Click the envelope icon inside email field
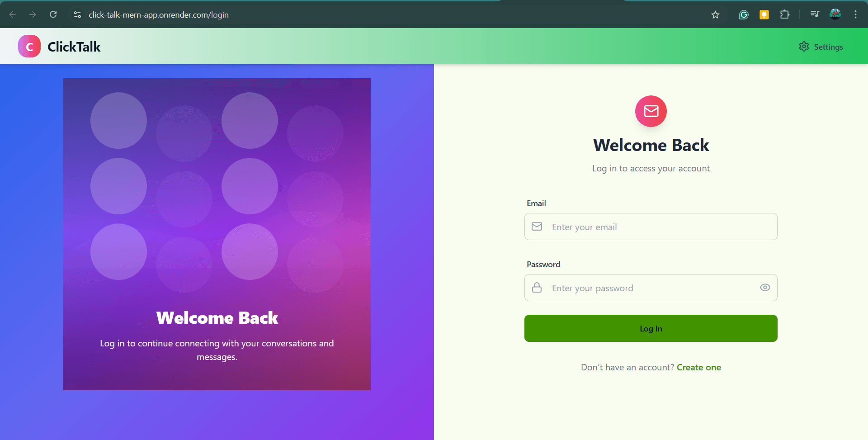The height and width of the screenshot is (440, 868). pyautogui.click(x=537, y=227)
